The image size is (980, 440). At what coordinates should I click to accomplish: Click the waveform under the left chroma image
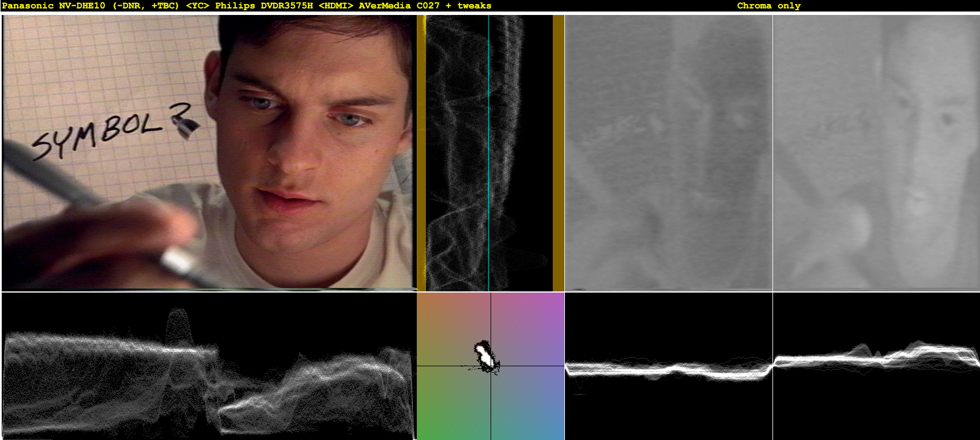point(669,366)
